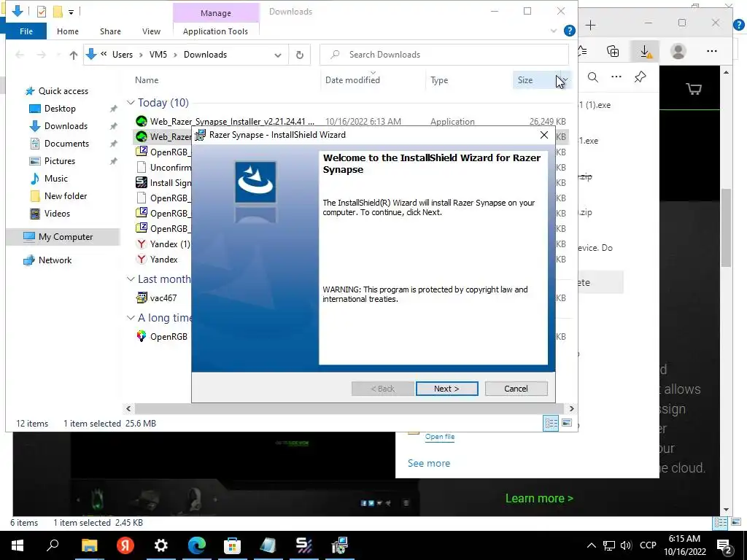Open Yandex Browser from the taskbar

coord(125,545)
